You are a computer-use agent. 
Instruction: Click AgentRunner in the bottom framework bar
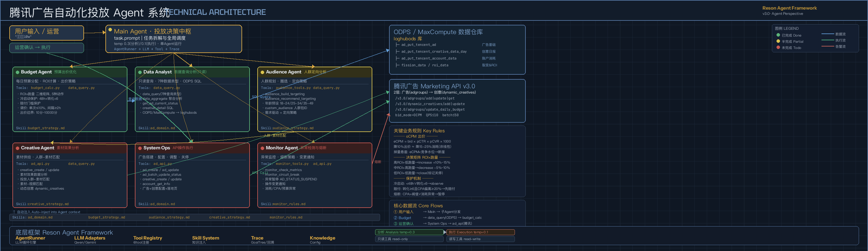[x=30, y=238]
